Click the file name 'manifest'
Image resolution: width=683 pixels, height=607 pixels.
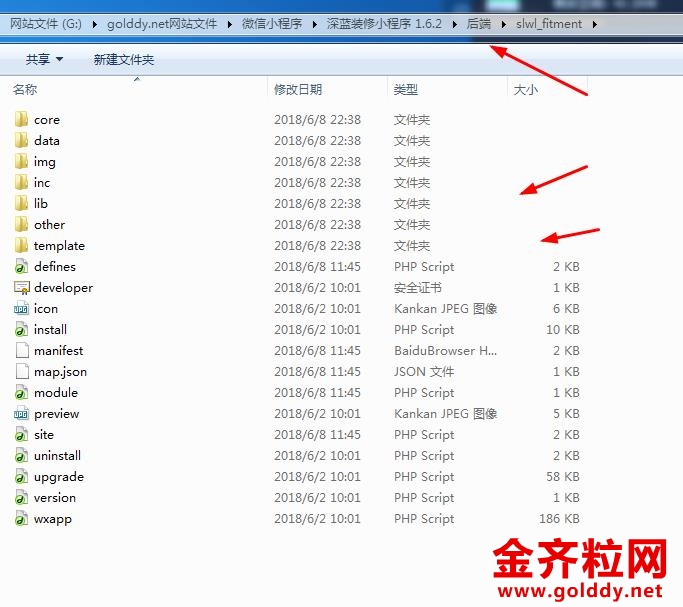[58, 351]
